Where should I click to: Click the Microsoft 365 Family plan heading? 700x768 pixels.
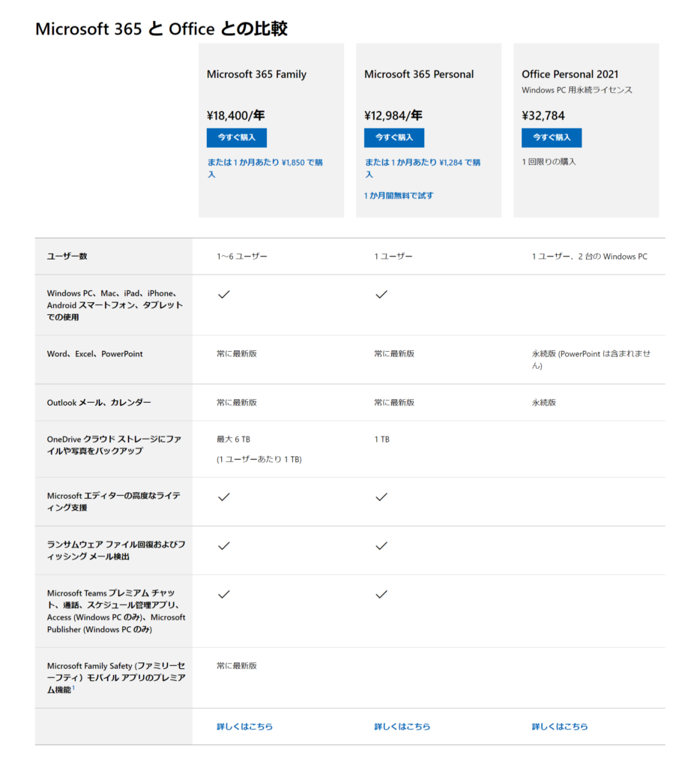click(x=256, y=74)
